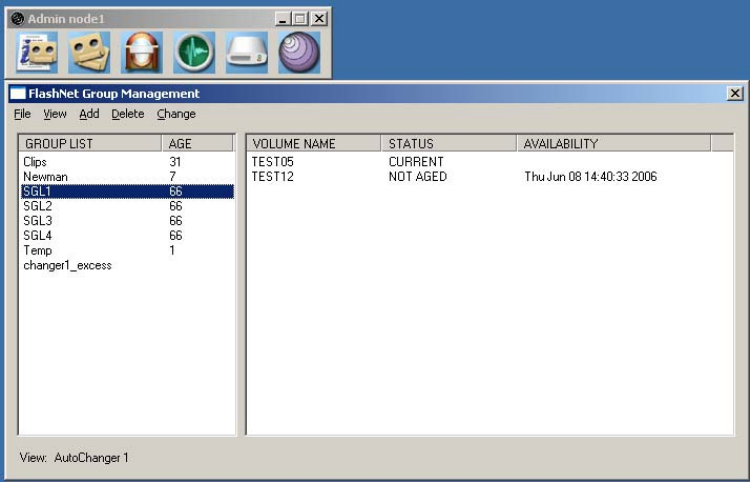
Task: Click the AVAILABILITY column header
Action: (x=614, y=143)
